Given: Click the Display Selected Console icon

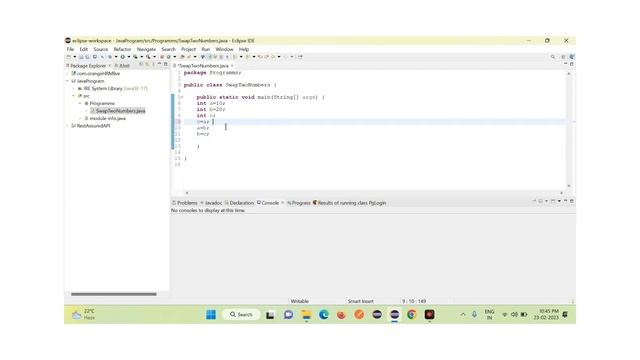Looking at the screenshot, I should click(540, 201).
